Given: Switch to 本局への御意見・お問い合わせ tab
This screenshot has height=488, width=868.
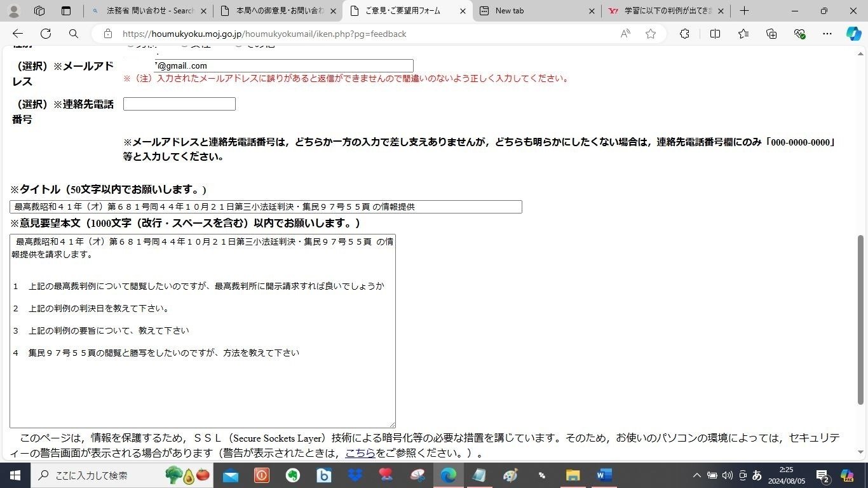Looking at the screenshot, I should [x=278, y=11].
